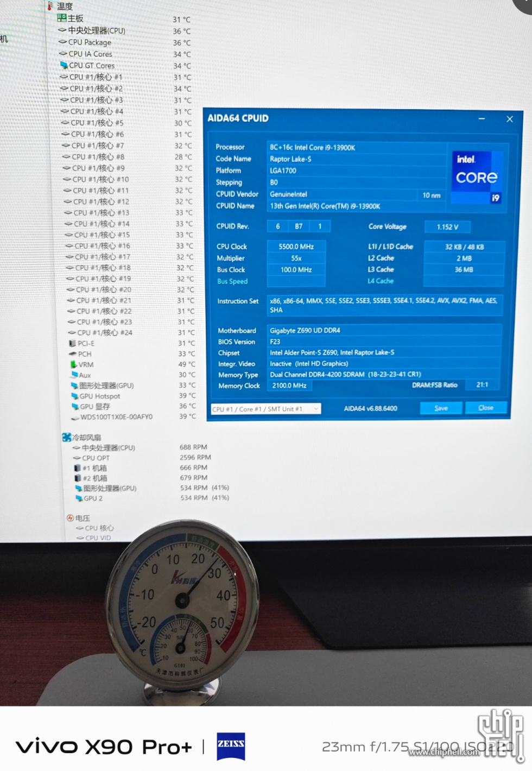Image resolution: width=532 pixels, height=771 pixels.
Task: Click the CPU 核心 voltage icon
Action: pyautogui.click(x=80, y=528)
